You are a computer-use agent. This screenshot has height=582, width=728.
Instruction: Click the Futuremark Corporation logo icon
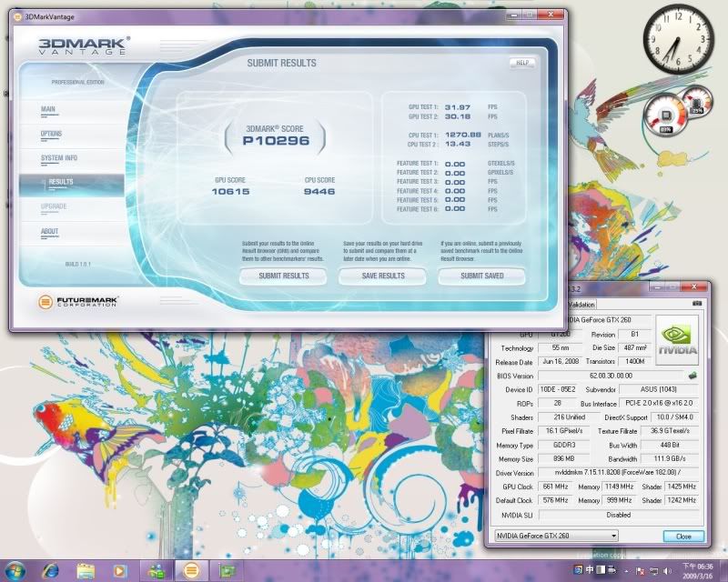point(45,302)
